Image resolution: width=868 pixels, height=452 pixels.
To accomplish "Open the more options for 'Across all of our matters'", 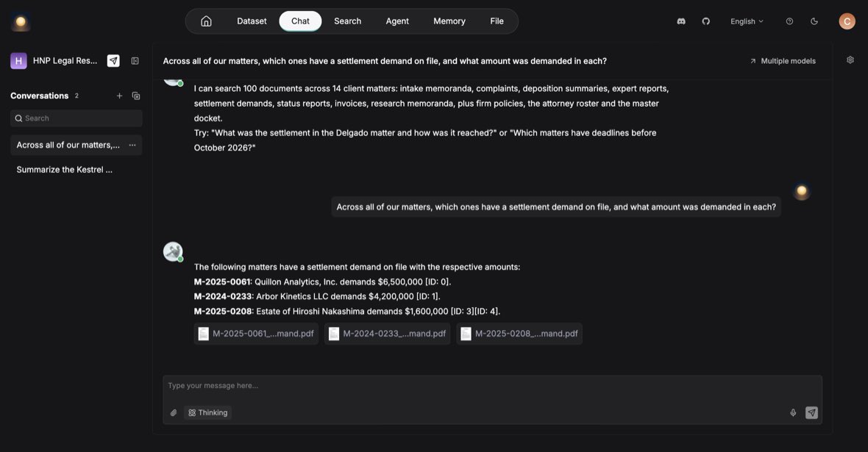I will coord(132,145).
